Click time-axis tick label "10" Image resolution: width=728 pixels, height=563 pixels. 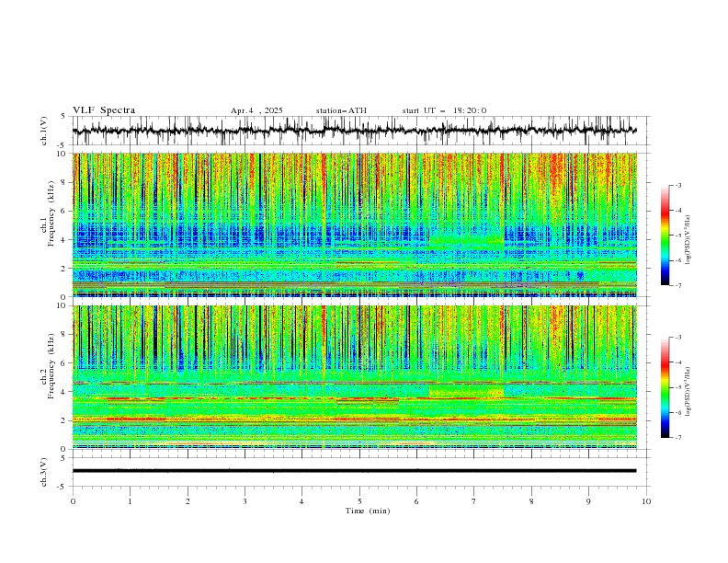(x=646, y=501)
